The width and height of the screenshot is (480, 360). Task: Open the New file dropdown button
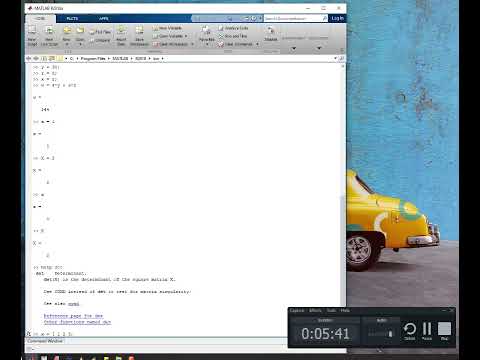tap(67, 35)
